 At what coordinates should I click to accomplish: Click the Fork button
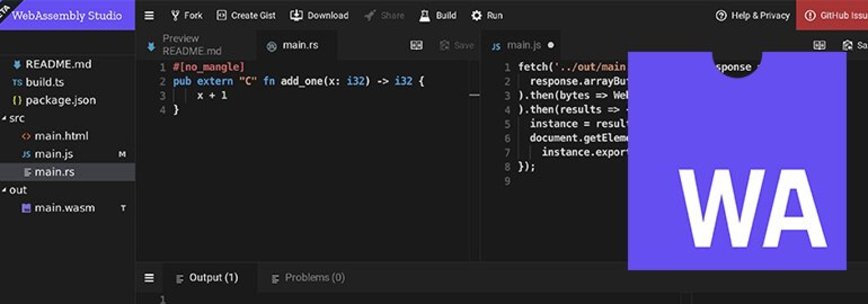187,16
